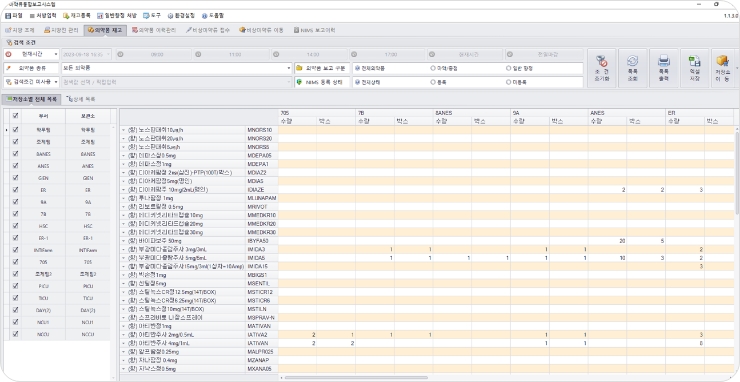Uncheck the PICU department checkbox
740x382 pixels.
pyautogui.click(x=16, y=286)
